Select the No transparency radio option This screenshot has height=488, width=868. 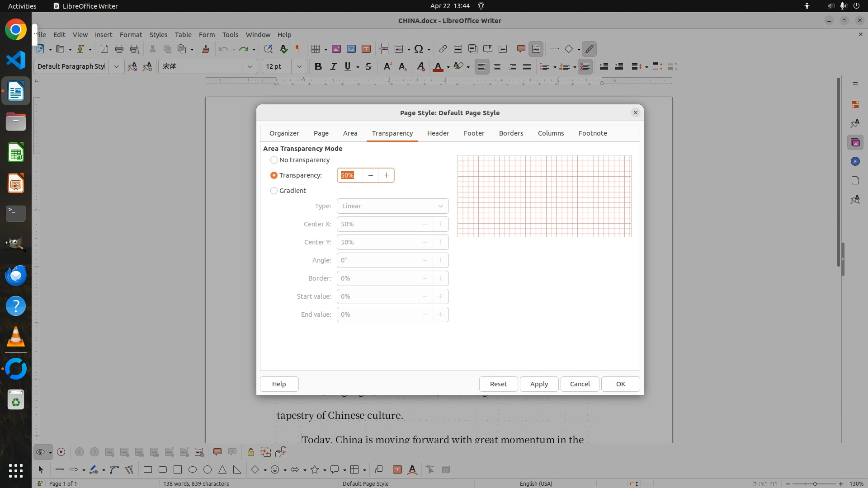pyautogui.click(x=274, y=160)
